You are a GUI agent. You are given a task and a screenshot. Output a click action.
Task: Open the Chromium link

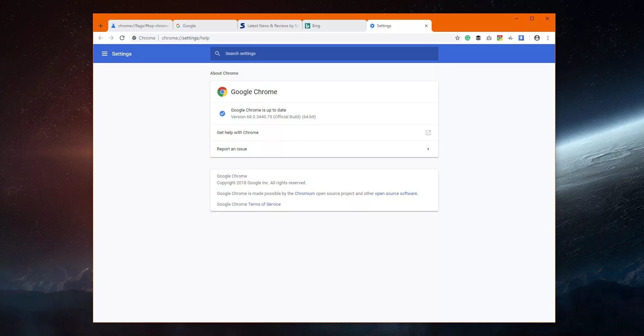pos(305,194)
